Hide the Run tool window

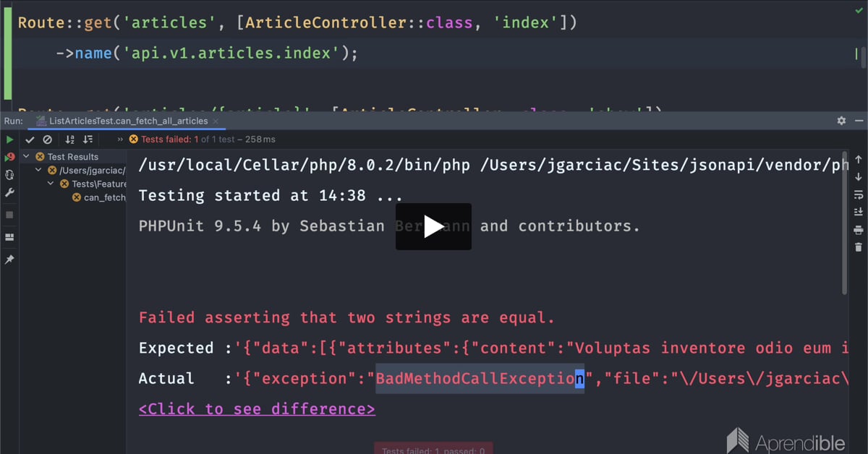tap(859, 121)
